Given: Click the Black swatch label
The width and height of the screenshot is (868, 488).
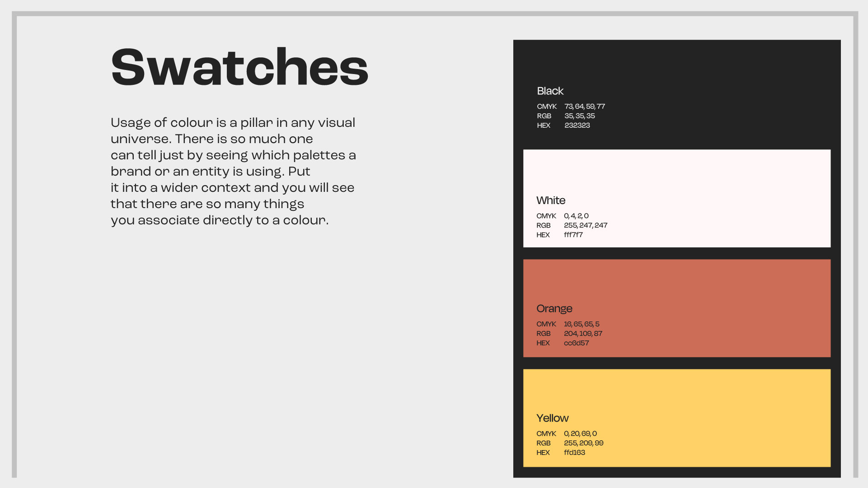Looking at the screenshot, I should click(x=550, y=91).
